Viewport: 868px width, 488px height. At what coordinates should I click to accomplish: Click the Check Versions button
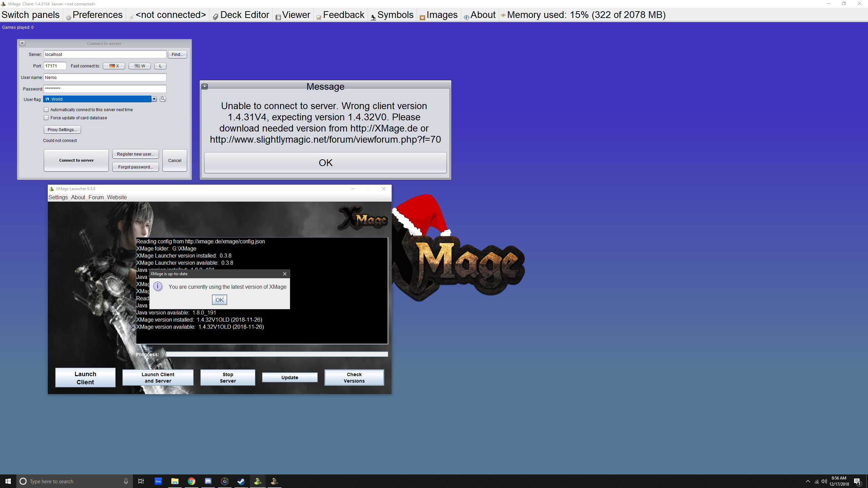pos(354,378)
